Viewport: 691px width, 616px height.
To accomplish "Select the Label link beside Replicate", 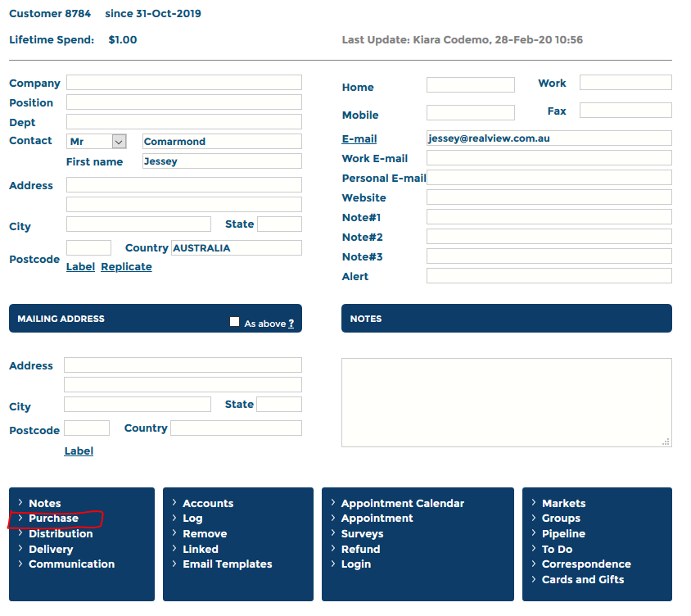I will point(81,267).
